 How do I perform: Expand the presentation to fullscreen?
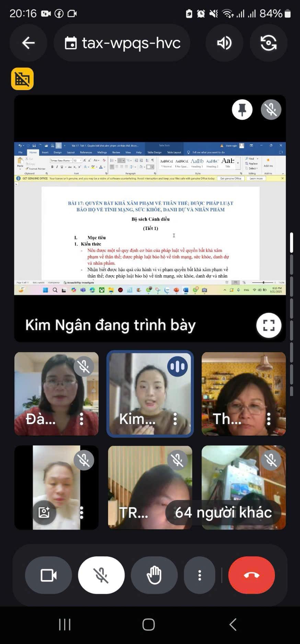[268, 325]
